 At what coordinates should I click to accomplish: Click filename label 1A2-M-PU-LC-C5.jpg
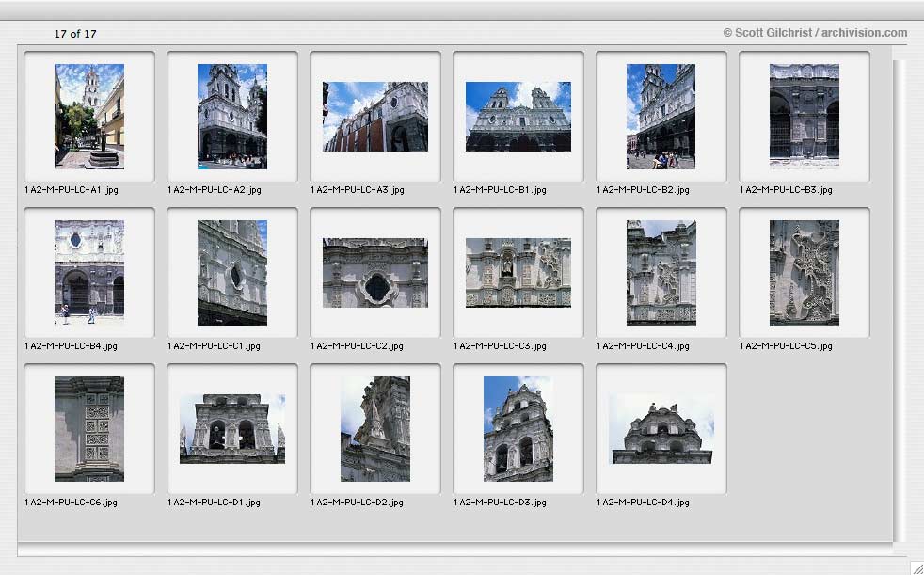click(x=786, y=345)
